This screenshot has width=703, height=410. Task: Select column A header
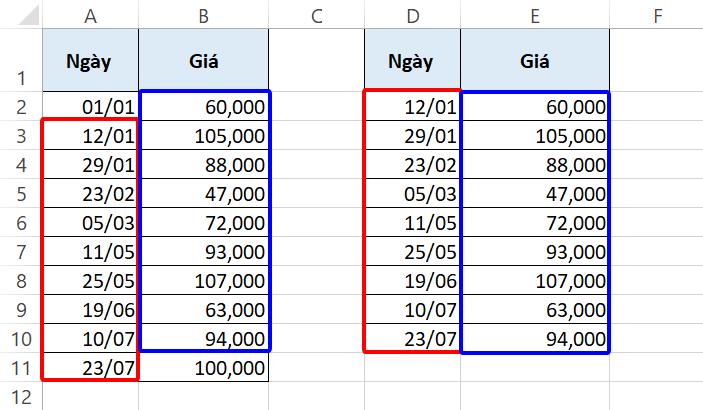click(x=91, y=14)
